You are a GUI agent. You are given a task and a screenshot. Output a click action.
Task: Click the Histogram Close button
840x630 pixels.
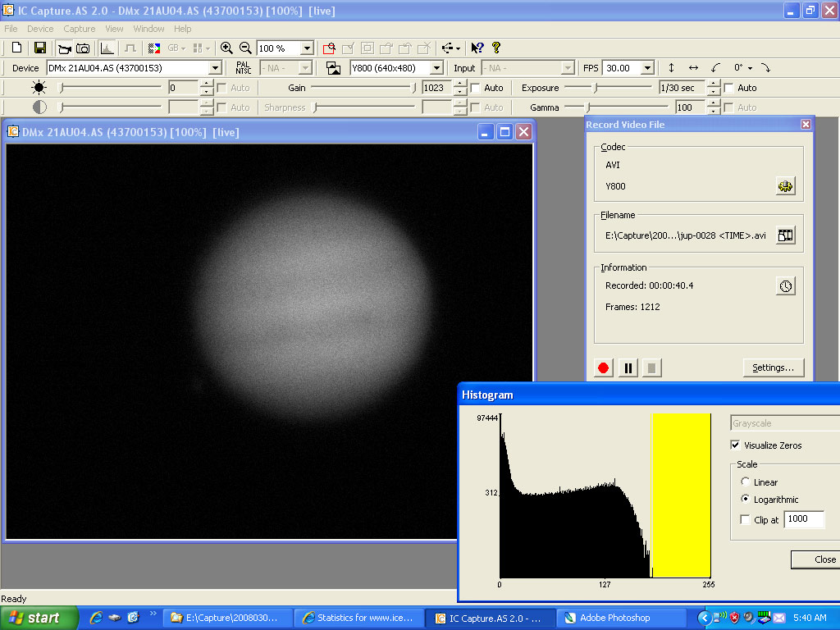(x=815, y=559)
